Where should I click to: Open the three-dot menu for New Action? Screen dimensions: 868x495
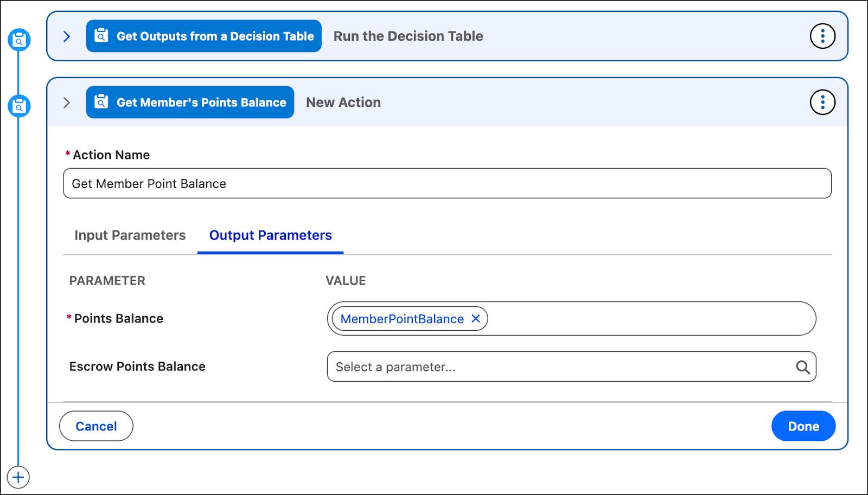pos(822,102)
